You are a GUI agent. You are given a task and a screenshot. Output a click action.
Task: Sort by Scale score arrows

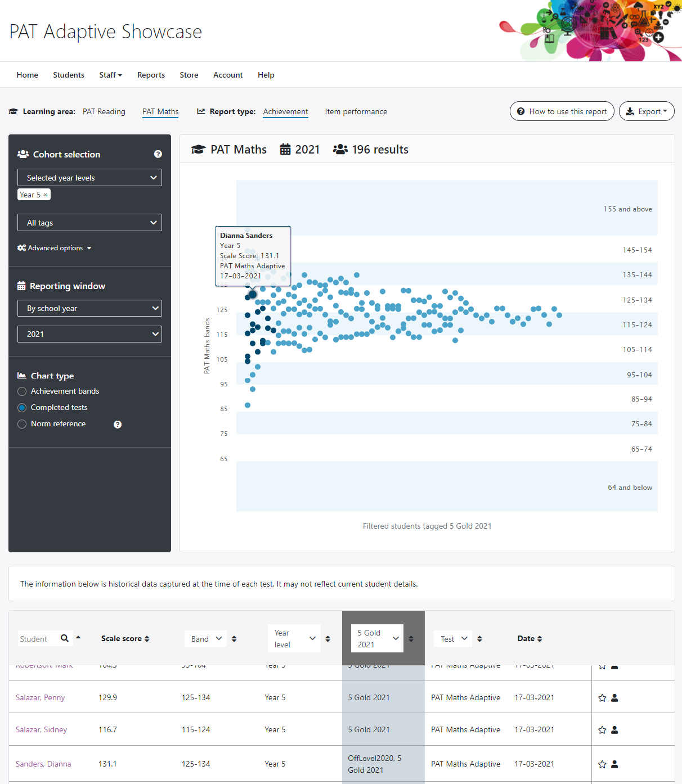pos(147,639)
